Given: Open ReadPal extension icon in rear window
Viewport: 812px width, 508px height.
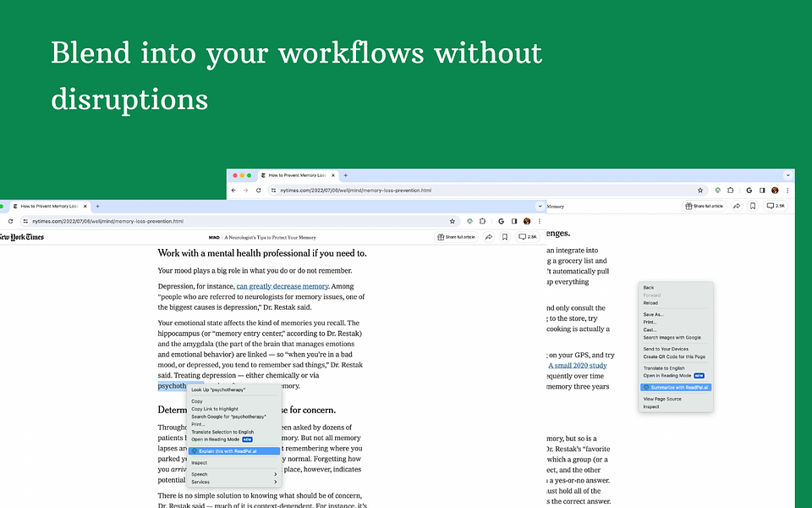Looking at the screenshot, I should 718,190.
